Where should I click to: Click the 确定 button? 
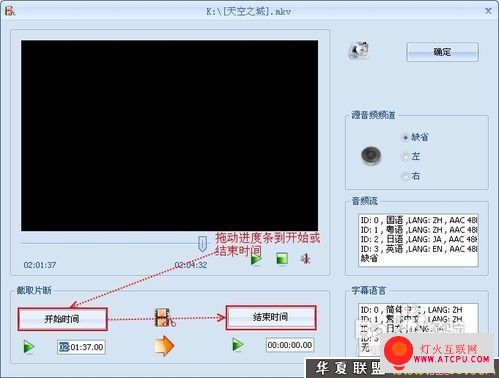442,52
